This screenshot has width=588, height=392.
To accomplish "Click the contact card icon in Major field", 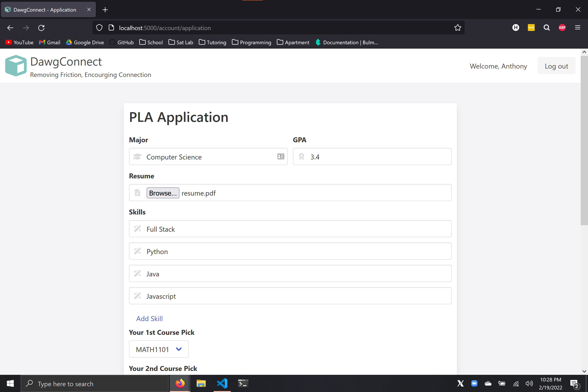I will (x=280, y=157).
